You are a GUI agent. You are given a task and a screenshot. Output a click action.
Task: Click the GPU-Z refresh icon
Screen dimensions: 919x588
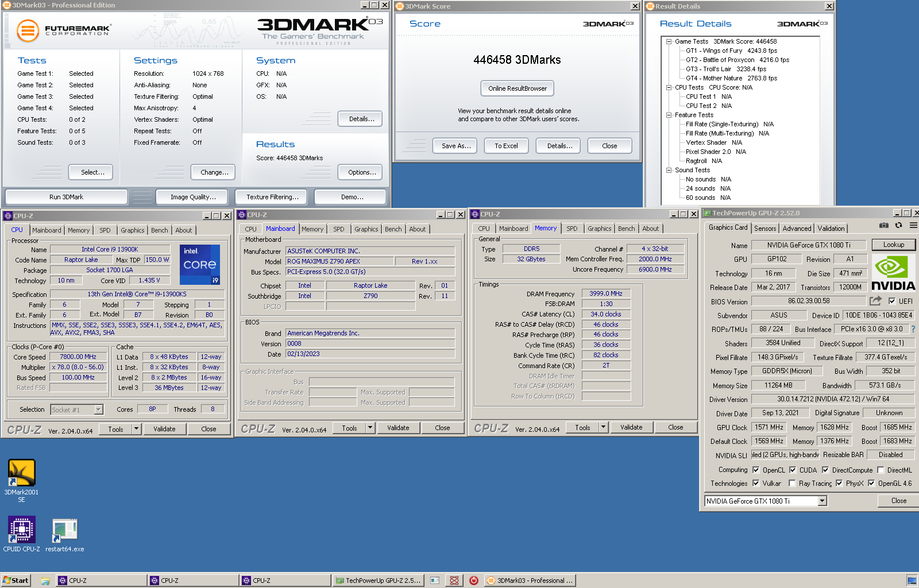click(x=899, y=226)
